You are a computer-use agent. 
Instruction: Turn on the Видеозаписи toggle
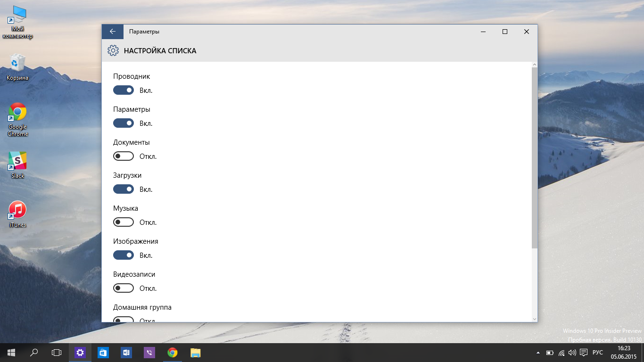tap(124, 288)
